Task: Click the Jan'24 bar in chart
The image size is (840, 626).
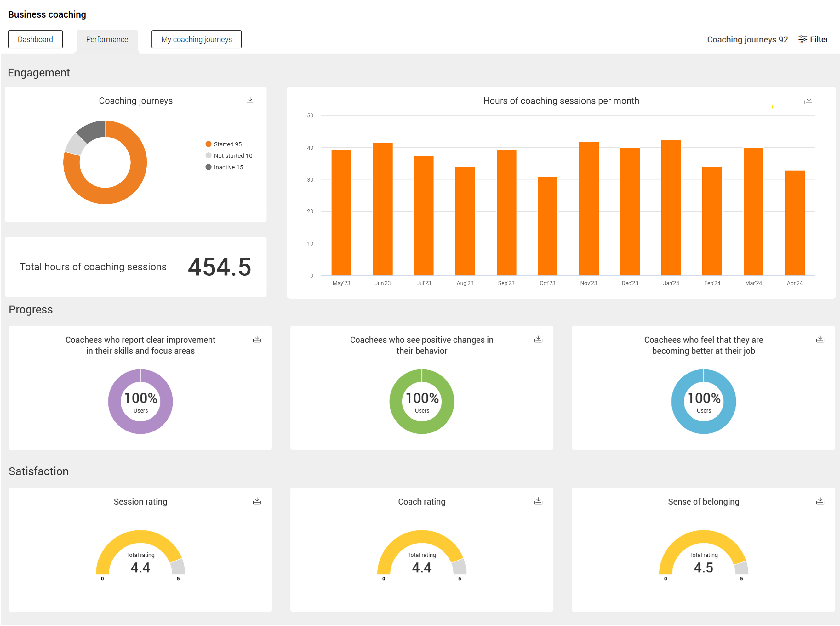Action: click(671, 208)
